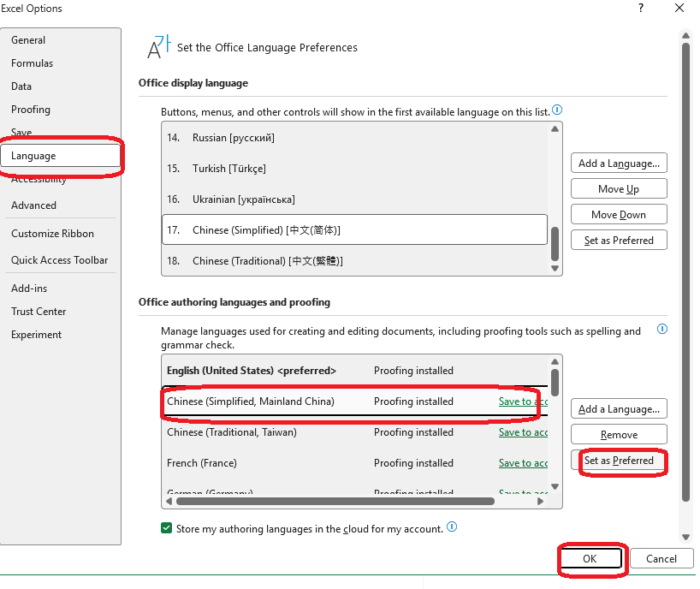
Task: Click the main dialog vertical scrollbar thumb
Action: coord(685,272)
